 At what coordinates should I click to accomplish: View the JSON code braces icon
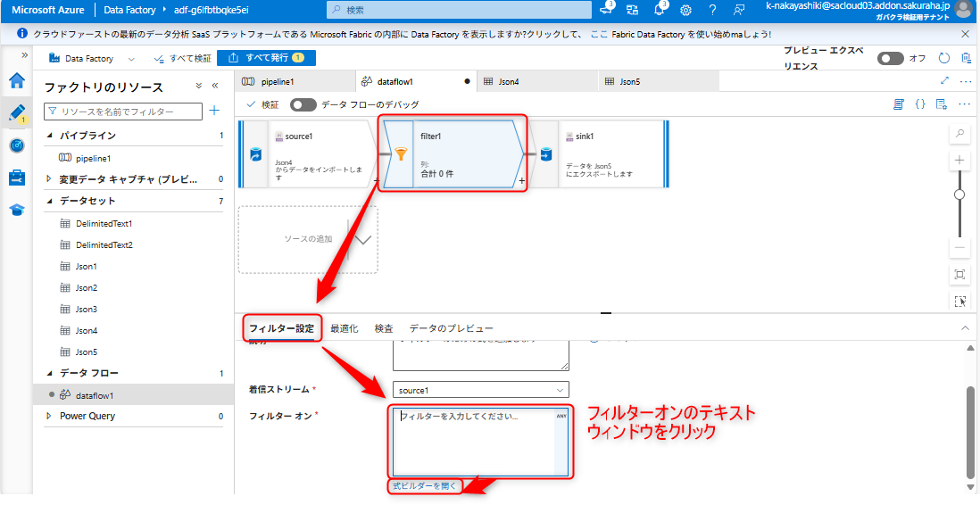pos(920,104)
